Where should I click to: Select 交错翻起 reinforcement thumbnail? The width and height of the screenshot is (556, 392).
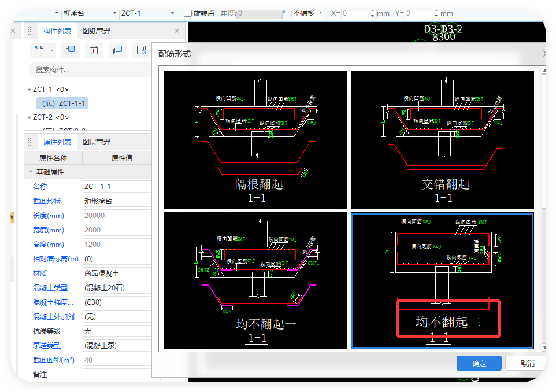pos(442,140)
